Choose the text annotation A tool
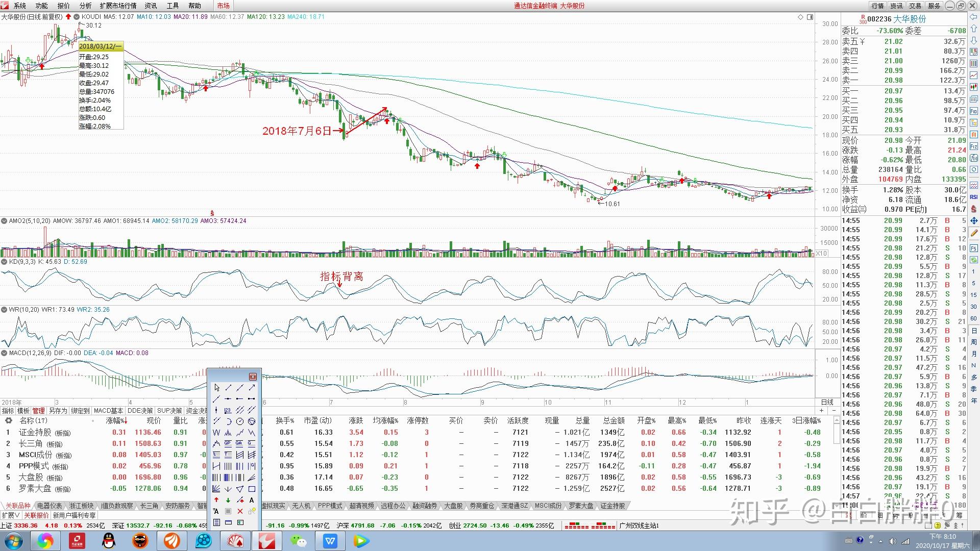This screenshot has width=980, height=551. [x=252, y=500]
